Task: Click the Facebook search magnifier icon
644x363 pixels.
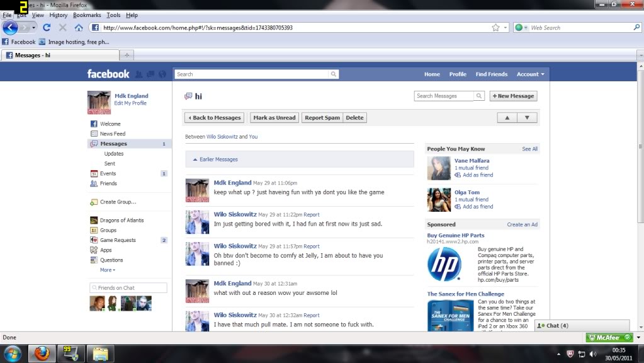Action: [x=334, y=74]
